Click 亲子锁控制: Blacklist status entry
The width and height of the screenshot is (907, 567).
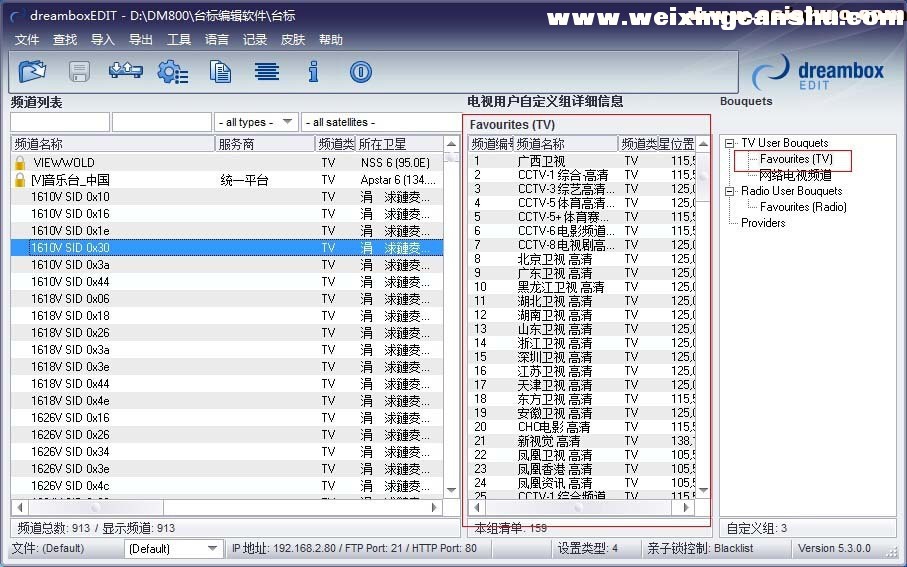point(700,548)
